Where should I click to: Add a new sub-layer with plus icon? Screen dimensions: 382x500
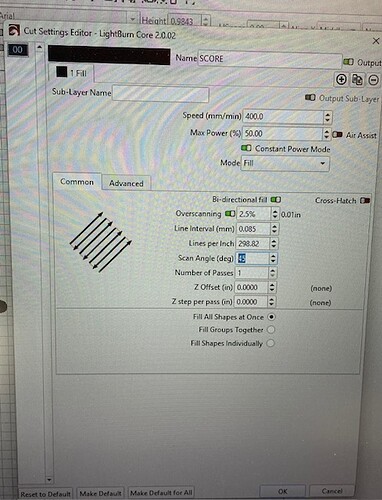pyautogui.click(x=341, y=79)
